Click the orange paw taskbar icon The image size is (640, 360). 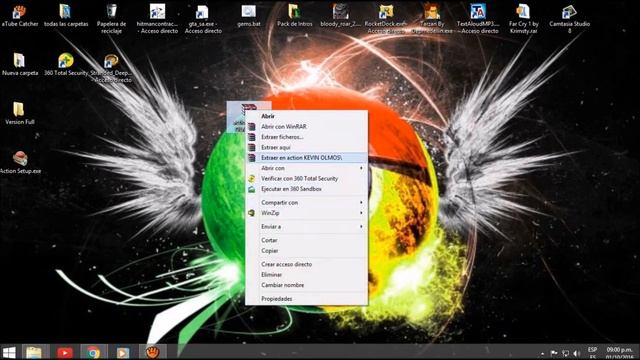[x=153, y=352]
